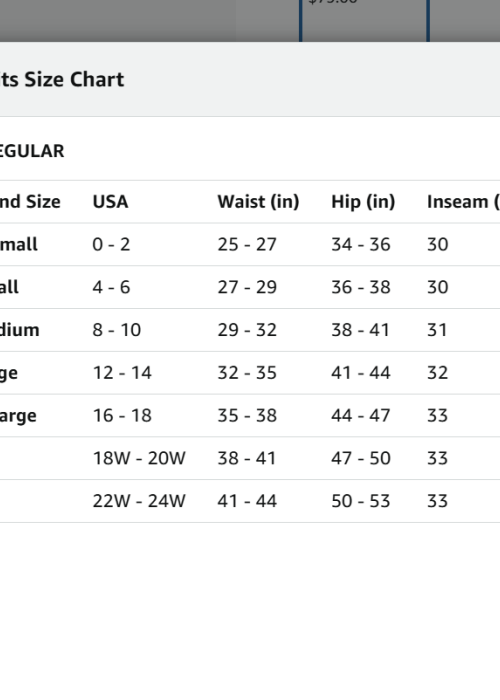Select the USA size 12 - 14 cell
The height and width of the screenshot is (700, 500).
122,373
